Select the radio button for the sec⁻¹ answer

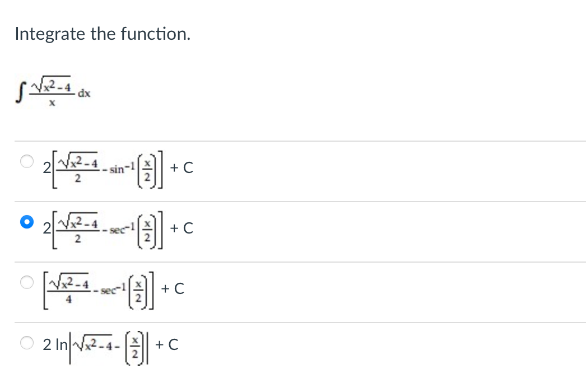pos(26,222)
